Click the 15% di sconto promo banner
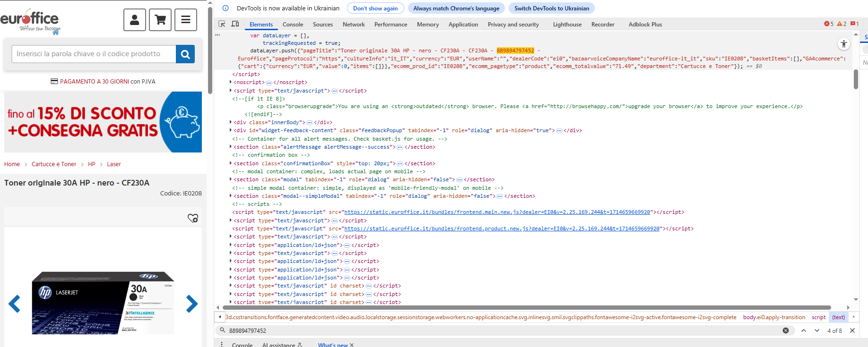Viewport: 868px width, 347px height. tap(103, 122)
